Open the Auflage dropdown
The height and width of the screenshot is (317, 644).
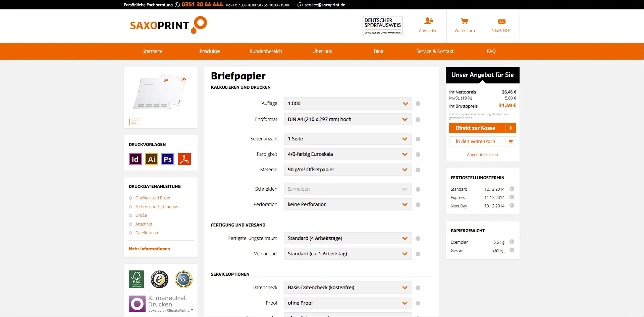(347, 104)
